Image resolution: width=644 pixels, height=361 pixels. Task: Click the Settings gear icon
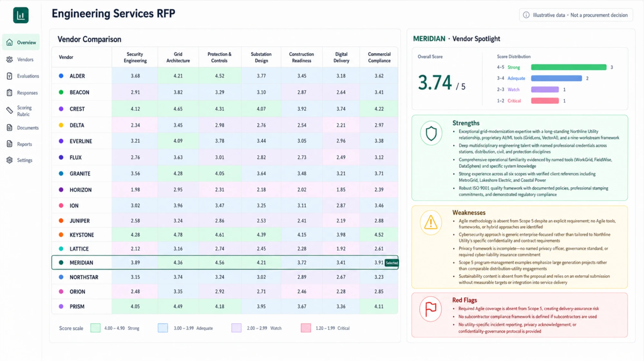tap(10, 160)
